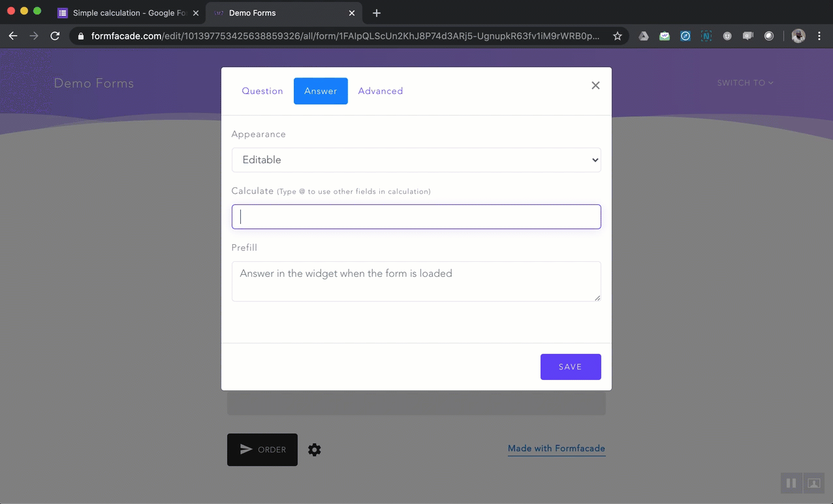Image resolution: width=833 pixels, height=504 pixels.
Task: Reload the page in the browser
Action: click(55, 36)
